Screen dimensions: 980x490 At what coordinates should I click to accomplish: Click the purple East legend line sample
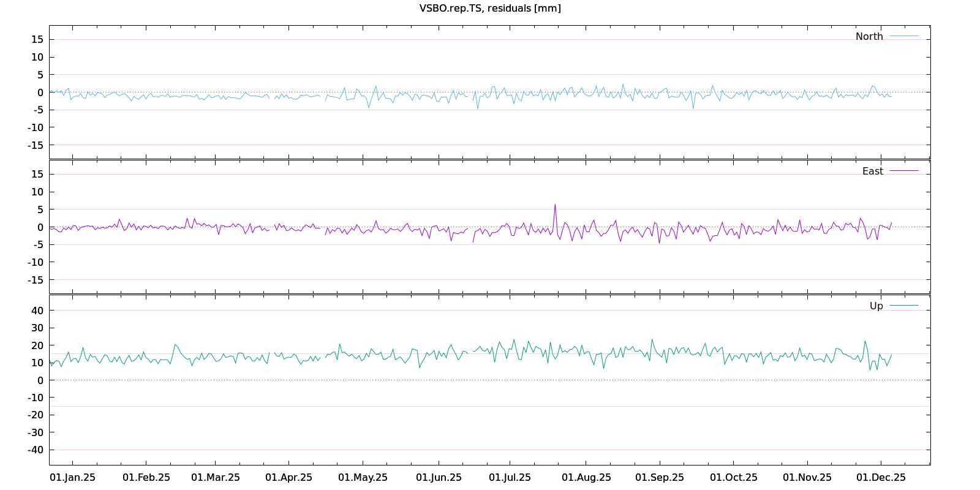903,171
